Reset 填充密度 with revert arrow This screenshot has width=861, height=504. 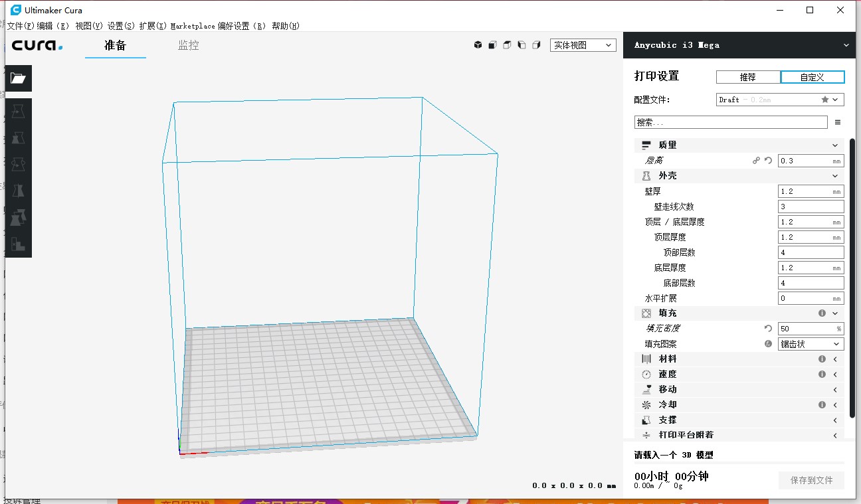coord(768,329)
